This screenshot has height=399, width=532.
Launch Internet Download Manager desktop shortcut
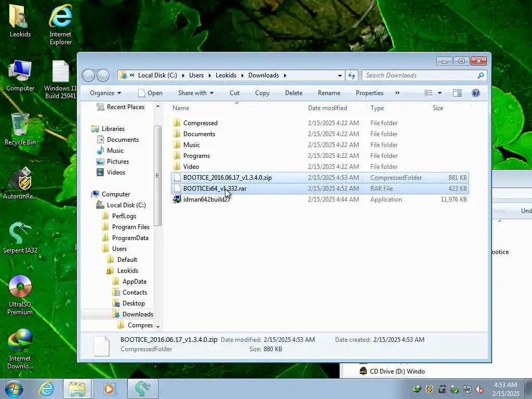point(20,349)
